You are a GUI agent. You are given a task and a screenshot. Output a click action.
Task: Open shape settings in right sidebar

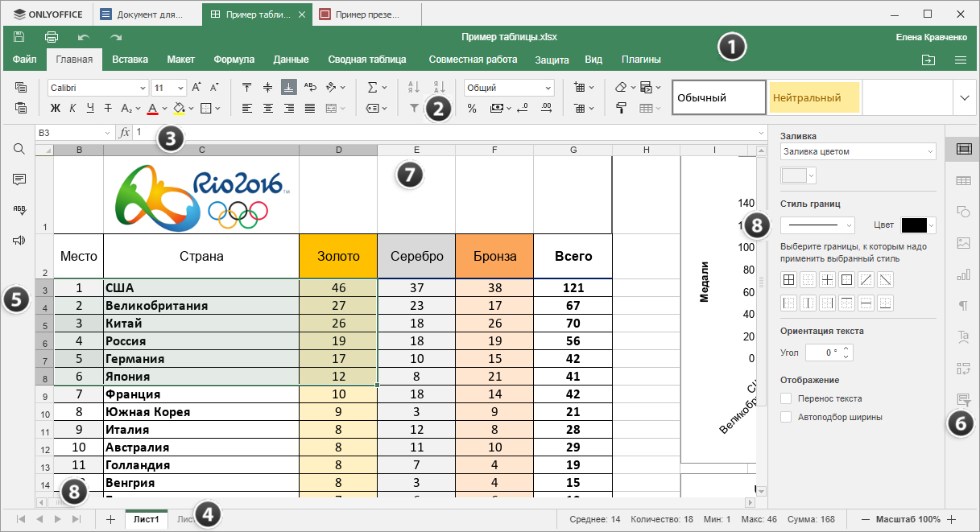click(962, 212)
